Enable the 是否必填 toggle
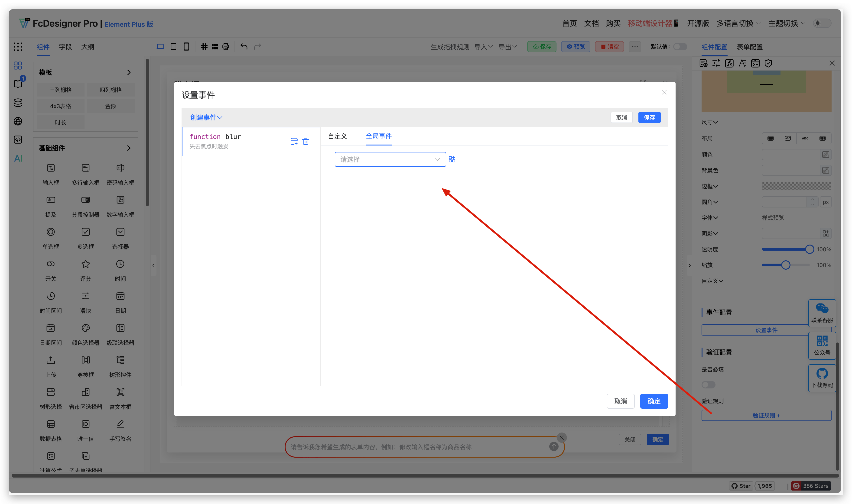 [709, 385]
